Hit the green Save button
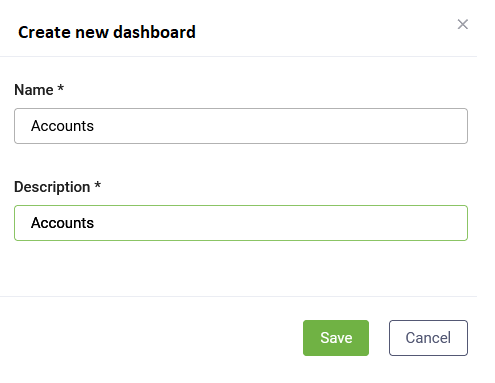Viewport: 495px width, 383px height. pos(336,338)
